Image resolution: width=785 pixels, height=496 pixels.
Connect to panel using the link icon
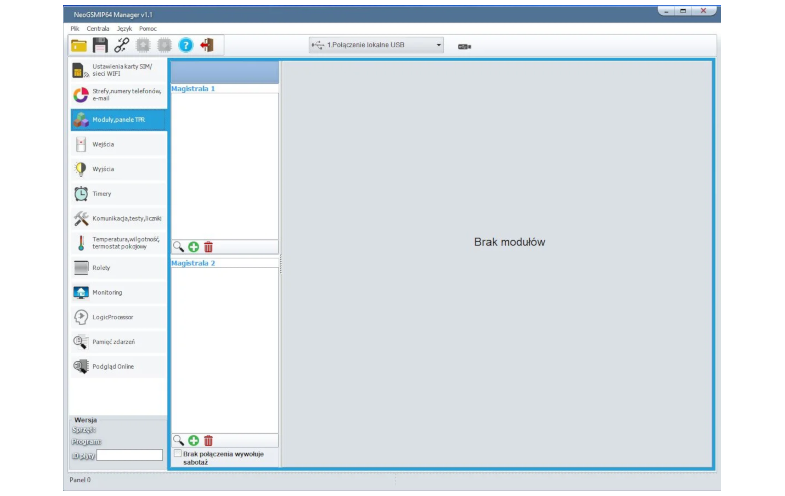[x=122, y=45]
